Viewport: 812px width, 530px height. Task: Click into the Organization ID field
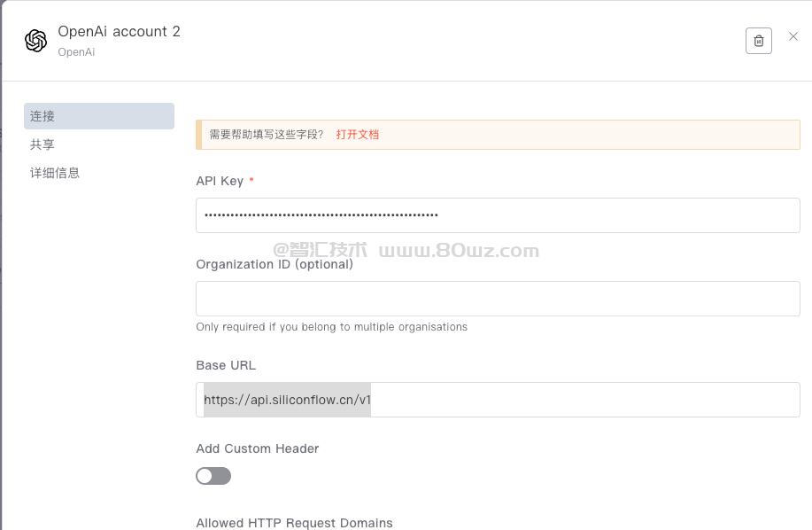(x=498, y=299)
